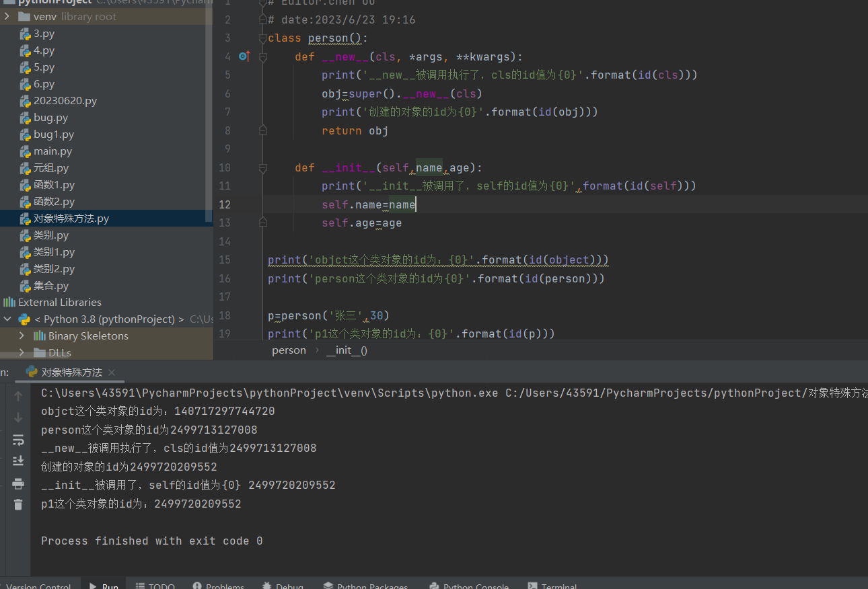
Task: Click 'Process finished with exit code 0' text
Action: (x=151, y=541)
